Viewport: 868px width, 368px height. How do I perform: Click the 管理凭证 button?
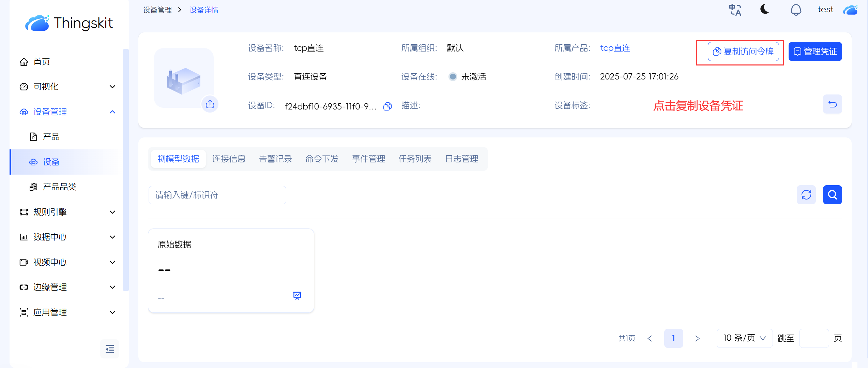point(815,51)
